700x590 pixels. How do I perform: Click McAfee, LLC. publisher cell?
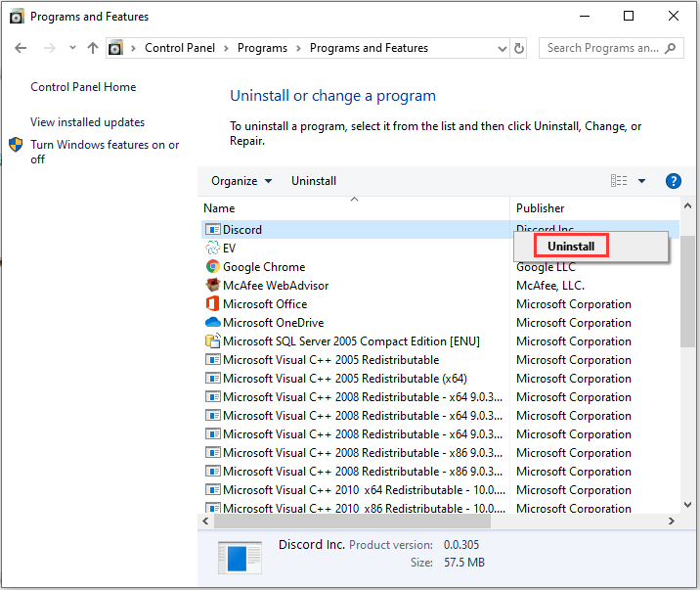click(x=550, y=286)
